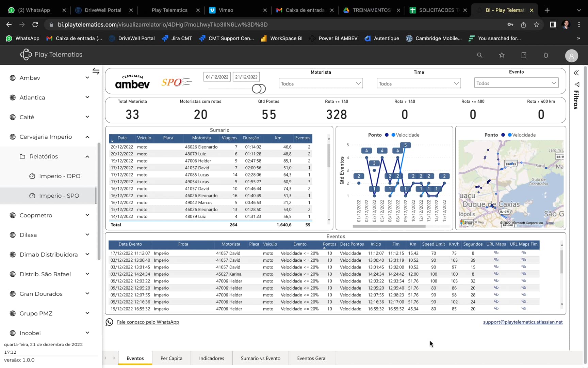
Task: Click the document icon in portal header
Action: point(524,55)
